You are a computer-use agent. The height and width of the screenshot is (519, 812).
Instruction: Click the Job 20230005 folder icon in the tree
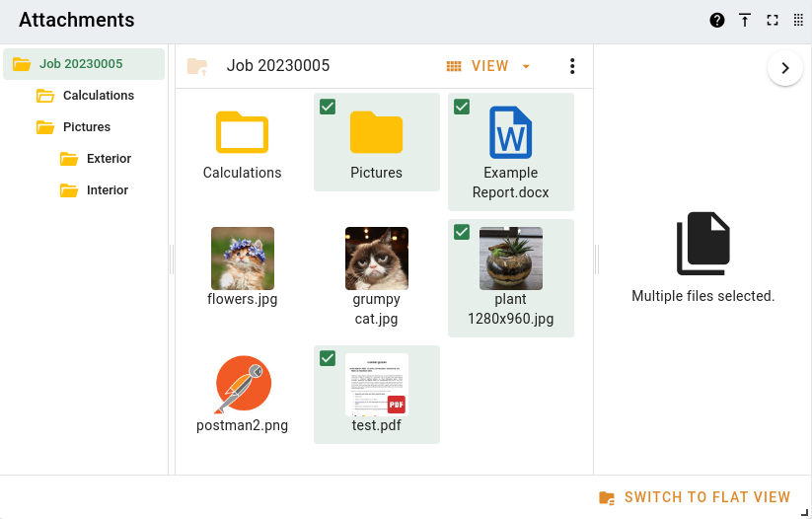(x=22, y=64)
